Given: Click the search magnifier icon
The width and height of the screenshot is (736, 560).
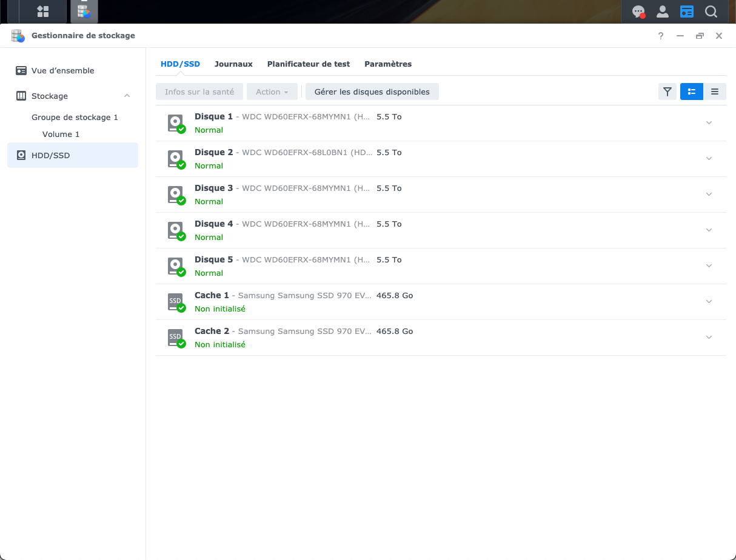Looking at the screenshot, I should [711, 12].
